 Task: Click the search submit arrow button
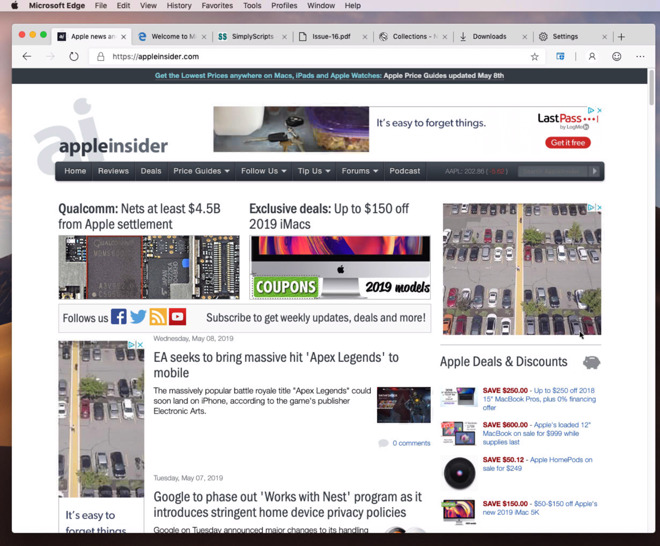pos(594,171)
